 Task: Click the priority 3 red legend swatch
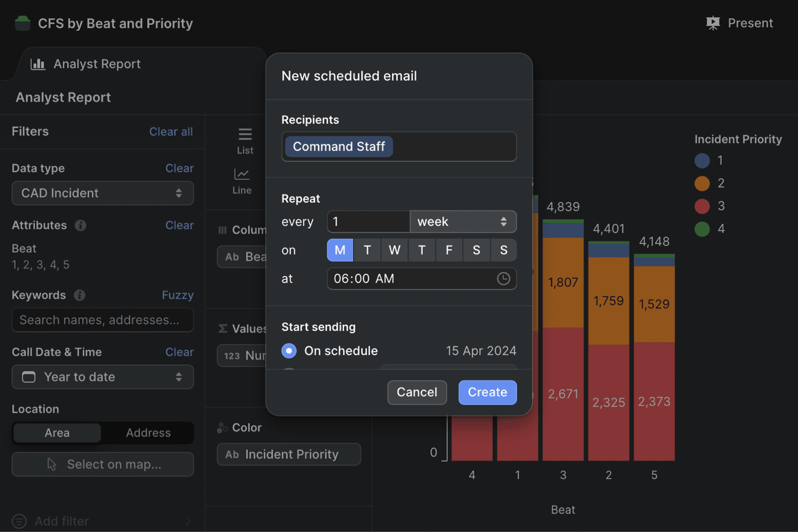702,206
